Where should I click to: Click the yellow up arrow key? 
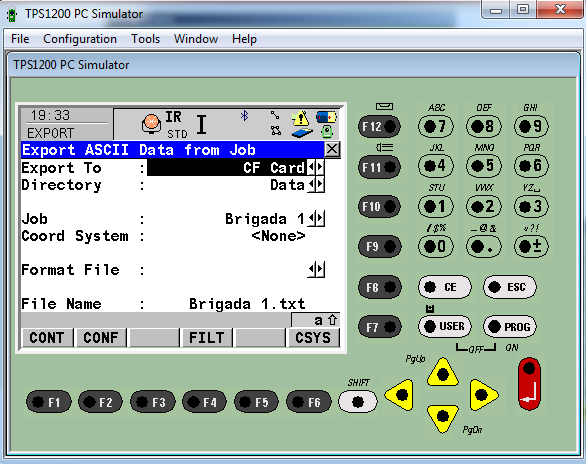click(443, 372)
